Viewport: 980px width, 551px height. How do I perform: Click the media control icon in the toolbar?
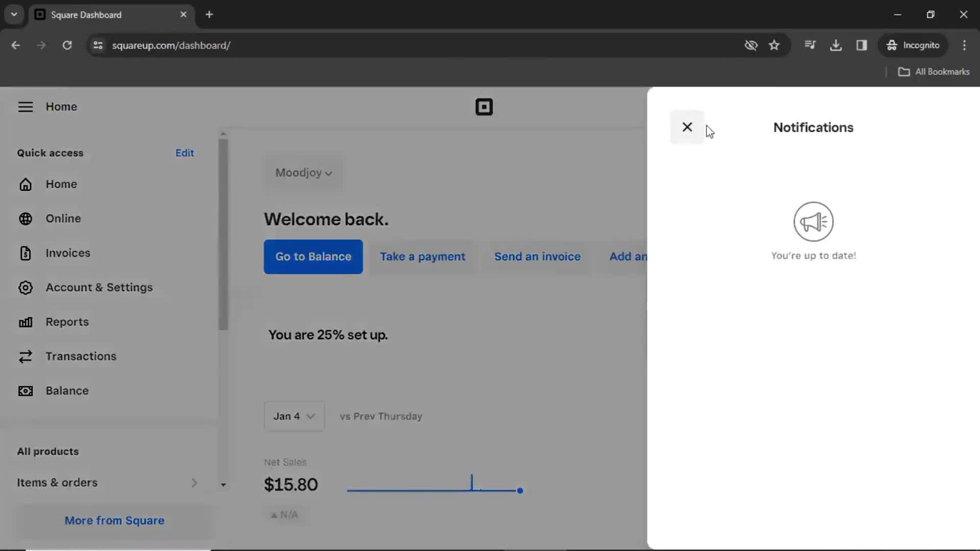tap(810, 45)
